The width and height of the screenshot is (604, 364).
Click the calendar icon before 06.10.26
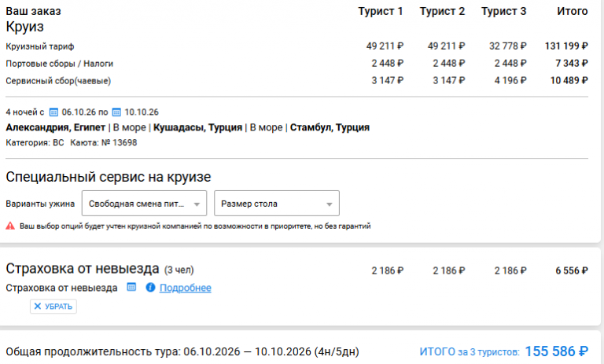(54, 112)
